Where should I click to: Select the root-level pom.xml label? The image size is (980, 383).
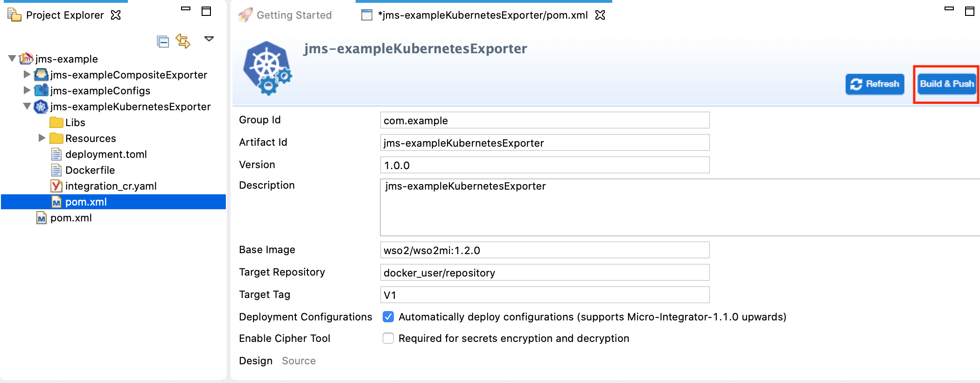tap(71, 218)
